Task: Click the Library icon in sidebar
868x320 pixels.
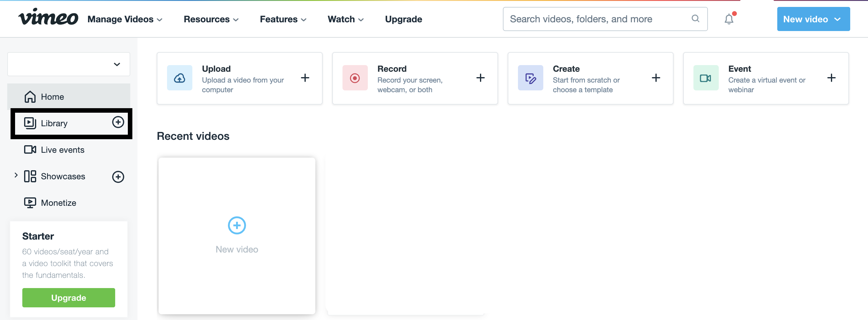Action: [x=30, y=123]
